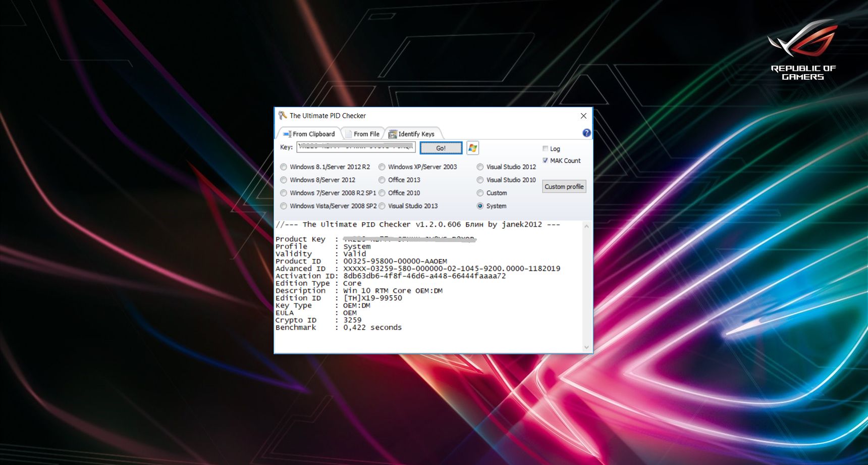Close The Ultimate PID Checker window
Screen dimensions: 868x465
coord(583,116)
